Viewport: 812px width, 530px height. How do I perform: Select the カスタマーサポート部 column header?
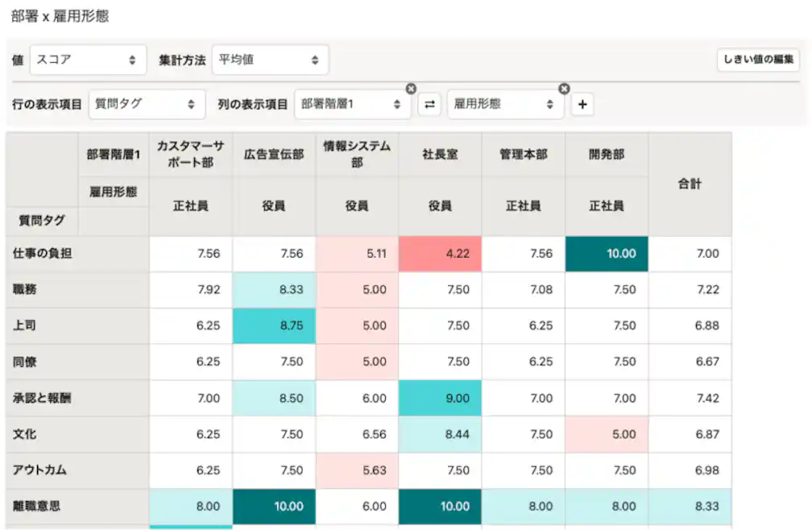191,154
